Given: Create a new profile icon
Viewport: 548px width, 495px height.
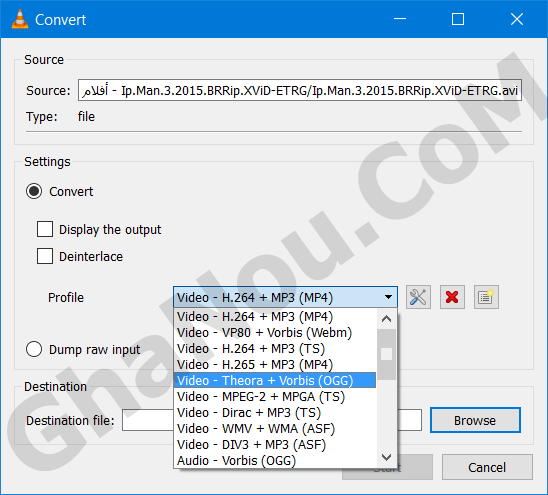Looking at the screenshot, I should pos(486,297).
